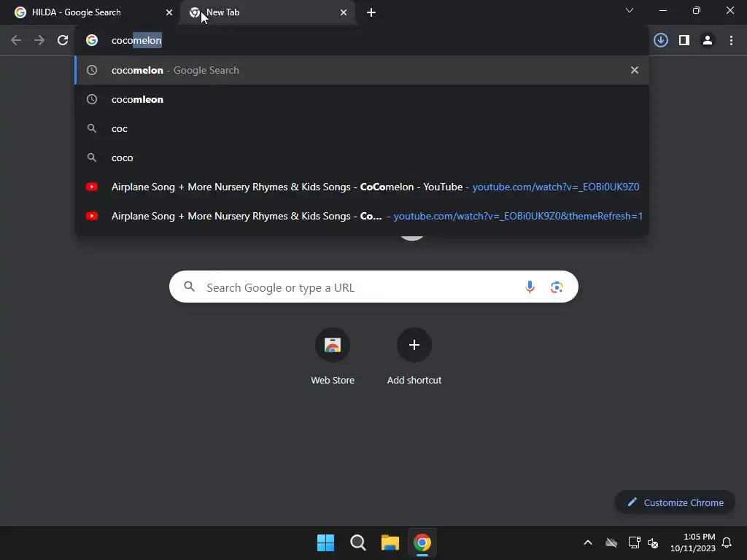Close the HILDA - Google Search tab
The image size is (747, 560).
pos(169,12)
